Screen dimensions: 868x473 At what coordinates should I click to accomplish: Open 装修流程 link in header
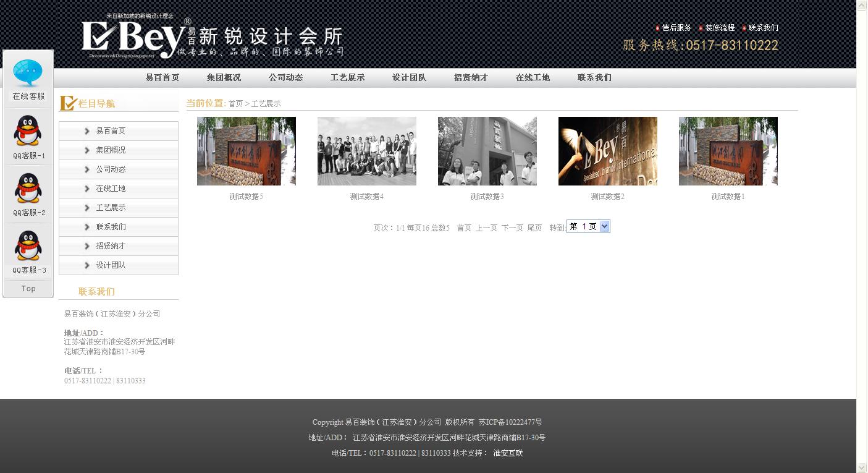point(720,28)
